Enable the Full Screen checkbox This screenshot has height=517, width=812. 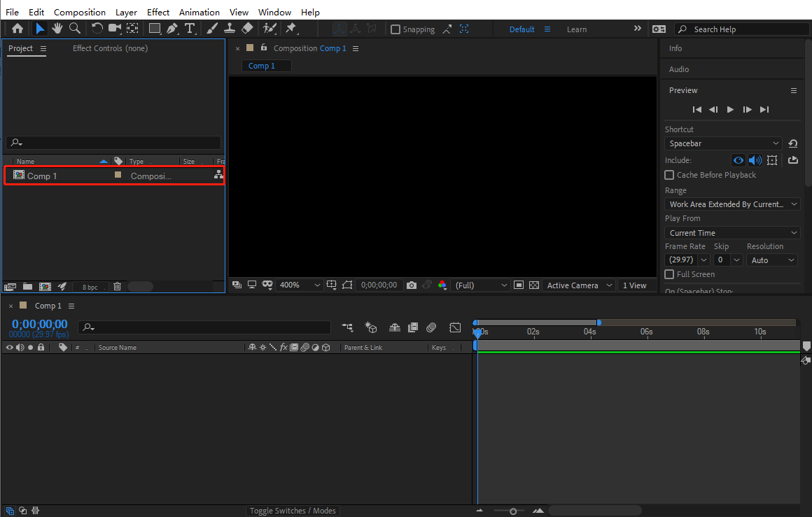(x=669, y=274)
